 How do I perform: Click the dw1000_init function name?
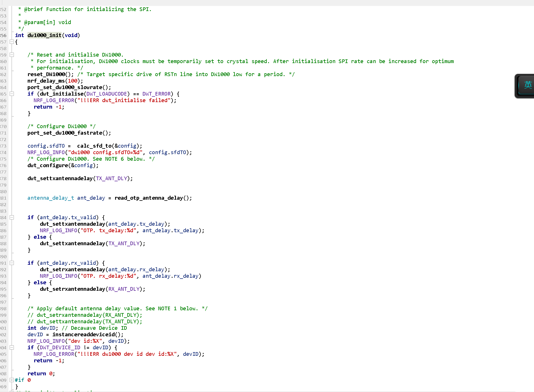pyautogui.click(x=44, y=35)
